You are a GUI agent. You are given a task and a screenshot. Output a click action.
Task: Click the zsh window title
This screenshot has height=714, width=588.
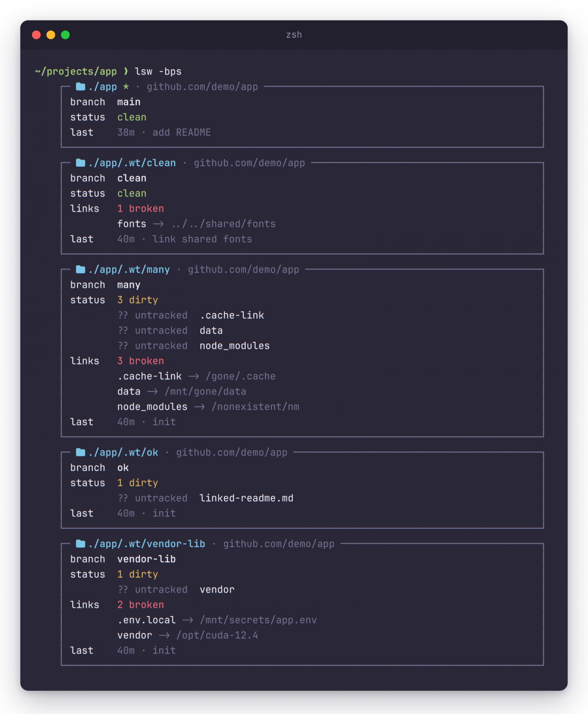(294, 35)
